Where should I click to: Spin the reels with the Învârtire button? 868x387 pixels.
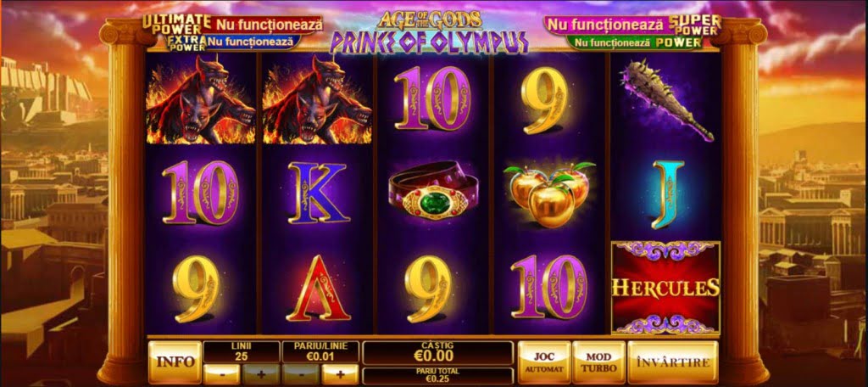point(672,362)
